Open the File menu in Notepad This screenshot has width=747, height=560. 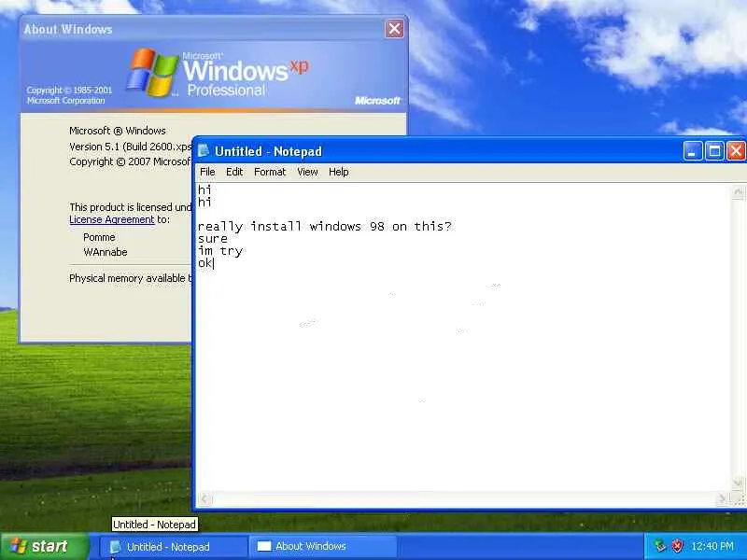click(207, 172)
